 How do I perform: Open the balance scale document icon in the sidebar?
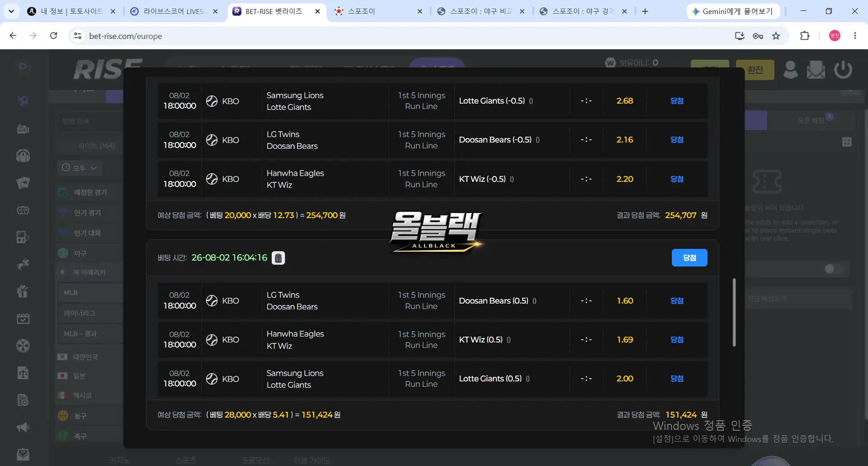(23, 373)
